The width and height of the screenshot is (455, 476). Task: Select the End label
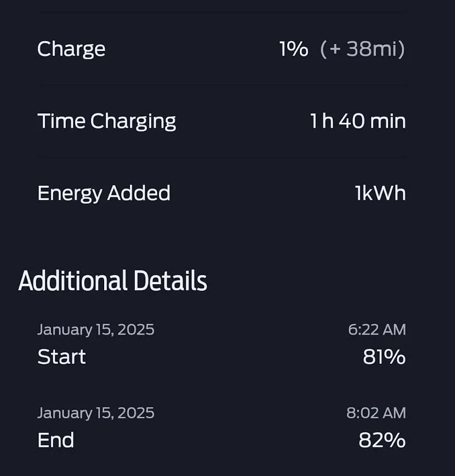[55, 440]
